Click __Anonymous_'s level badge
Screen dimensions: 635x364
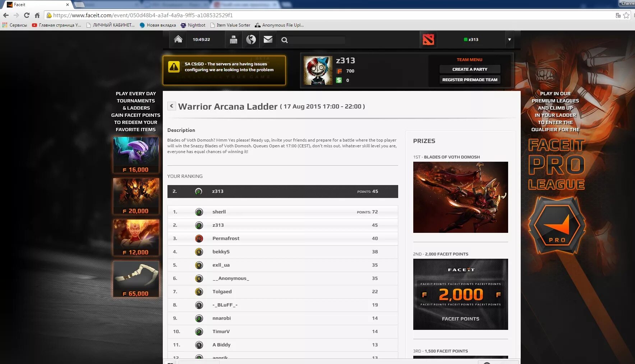pyautogui.click(x=199, y=278)
